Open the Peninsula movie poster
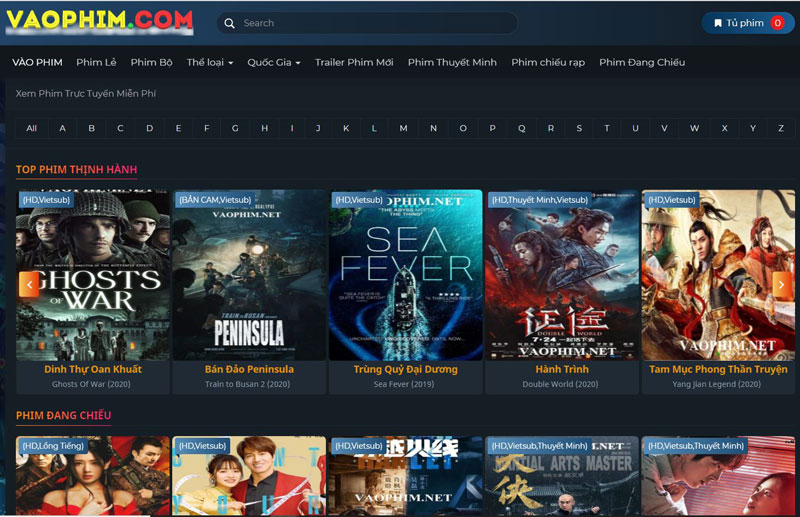Viewport: 800px width, 517px height. (249, 276)
